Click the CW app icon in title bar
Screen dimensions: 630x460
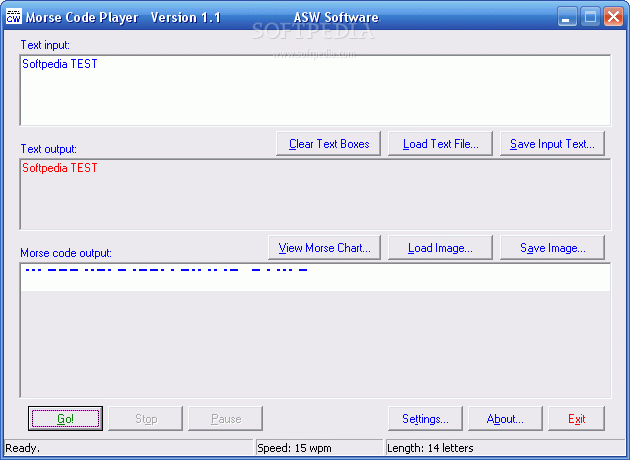tap(14, 17)
